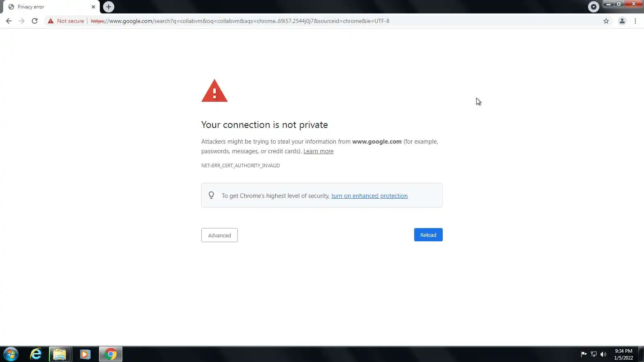Reload the page with toolbar refresh icon
The width and height of the screenshot is (644, 362).
(35, 21)
